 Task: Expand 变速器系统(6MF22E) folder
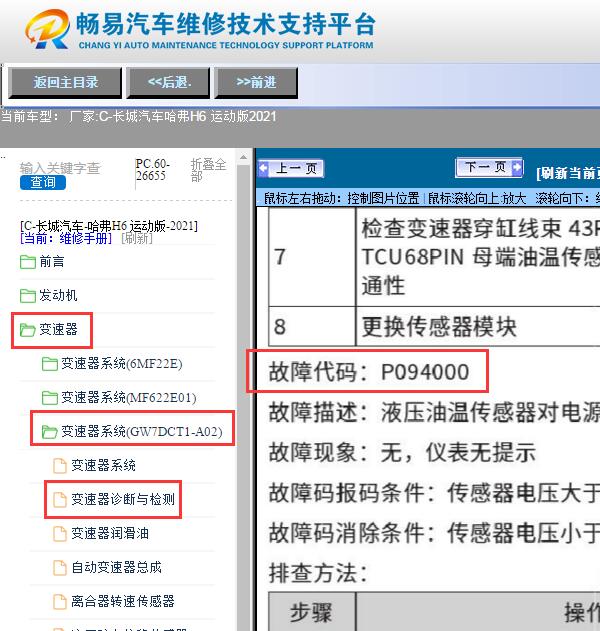tap(122, 364)
